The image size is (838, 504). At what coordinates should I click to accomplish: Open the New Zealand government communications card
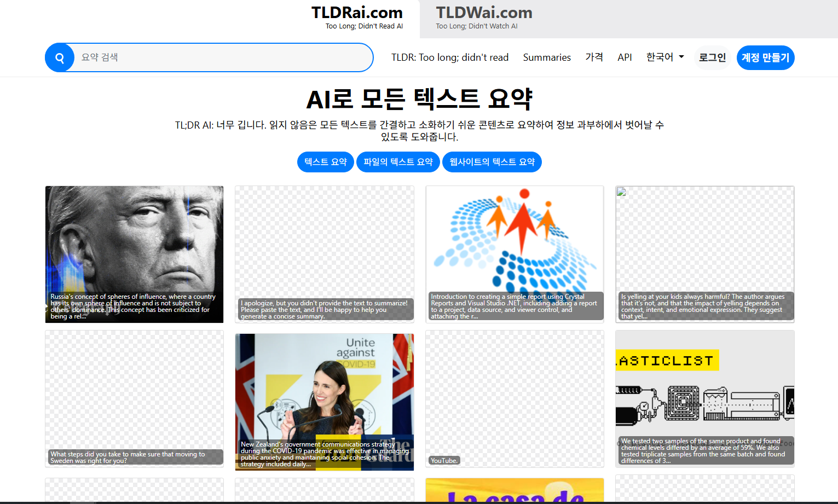325,402
